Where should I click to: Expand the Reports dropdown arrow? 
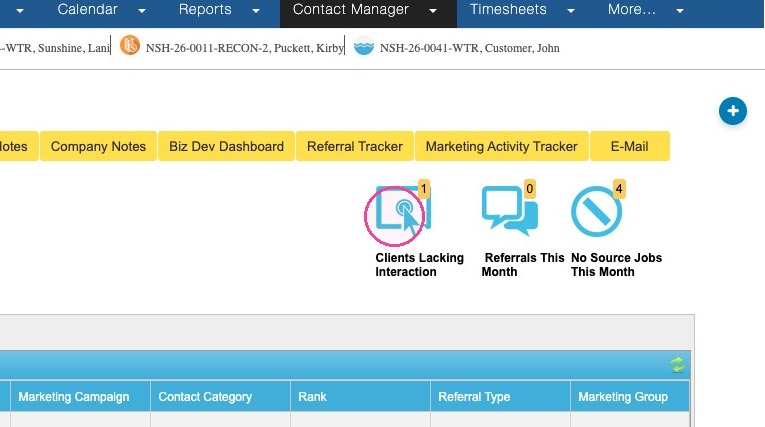[x=256, y=11]
